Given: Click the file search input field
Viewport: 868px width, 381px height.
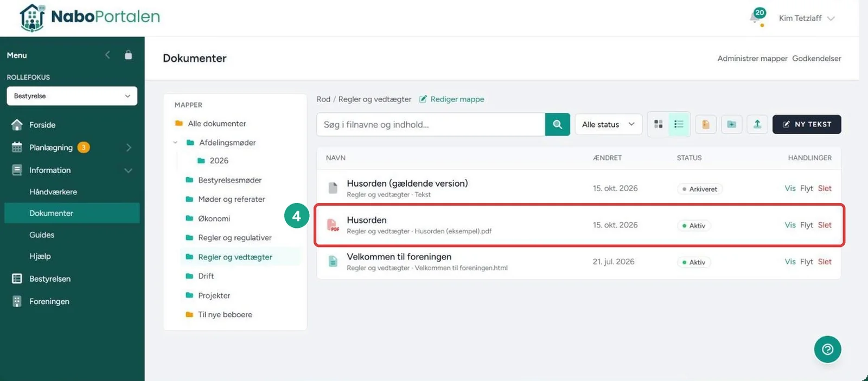Looking at the screenshot, I should pyautogui.click(x=431, y=124).
